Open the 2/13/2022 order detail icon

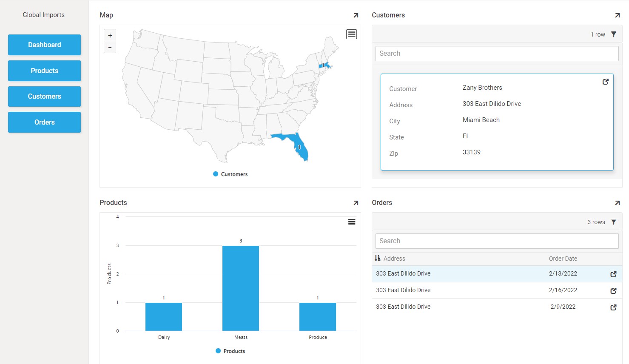click(x=613, y=274)
